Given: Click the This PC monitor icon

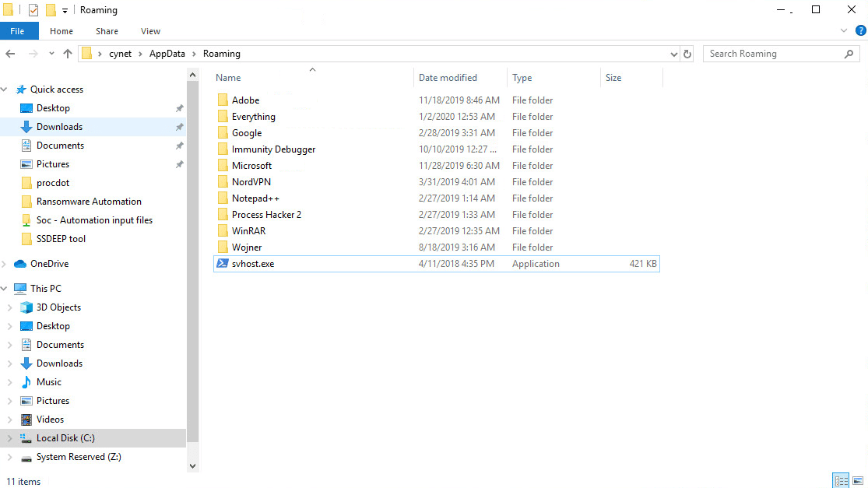Looking at the screenshot, I should 20,288.
